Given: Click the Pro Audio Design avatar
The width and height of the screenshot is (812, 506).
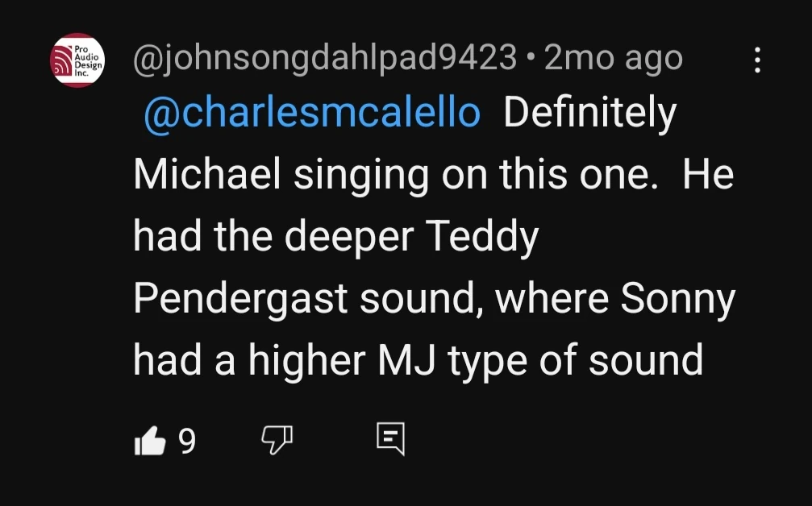Looking at the screenshot, I should click(77, 60).
